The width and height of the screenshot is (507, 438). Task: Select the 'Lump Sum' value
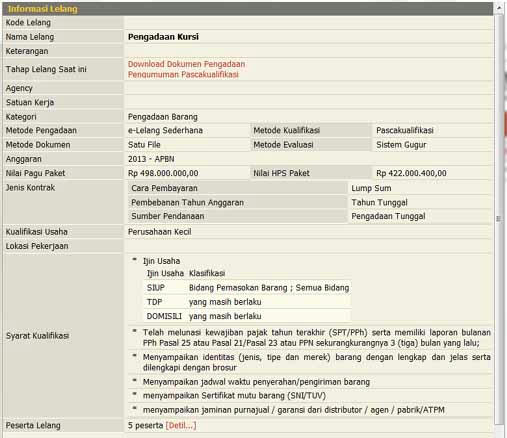pyautogui.click(x=371, y=188)
